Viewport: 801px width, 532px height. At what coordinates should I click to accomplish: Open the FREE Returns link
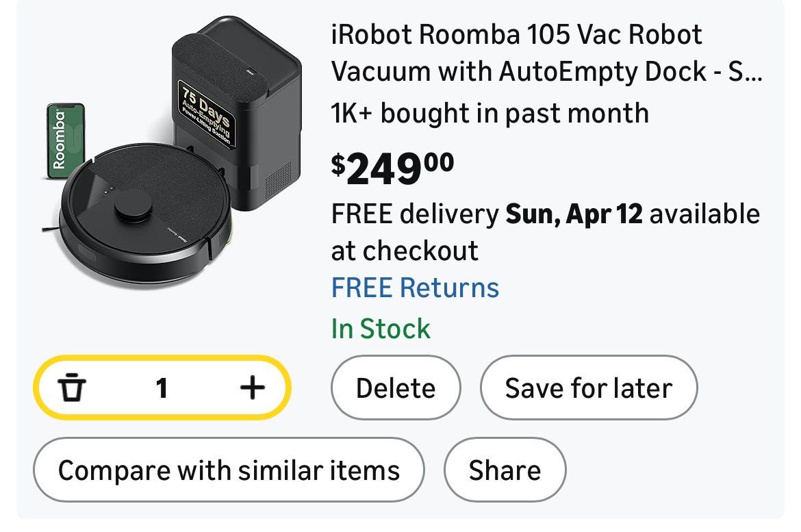click(415, 288)
